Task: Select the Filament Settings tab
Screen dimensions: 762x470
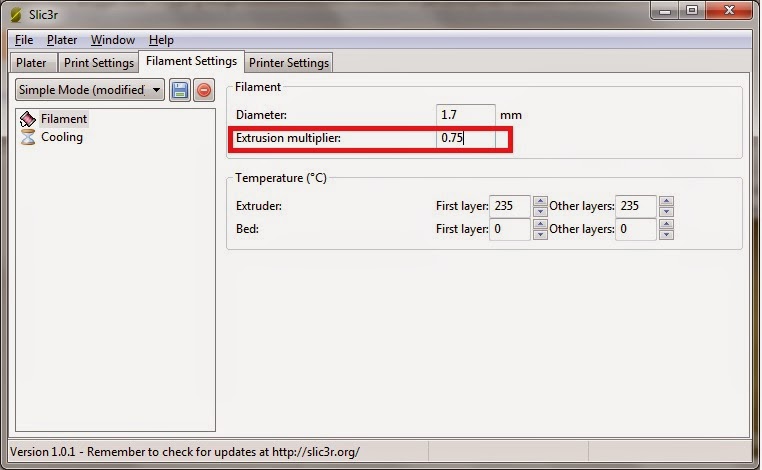Action: click(x=191, y=61)
